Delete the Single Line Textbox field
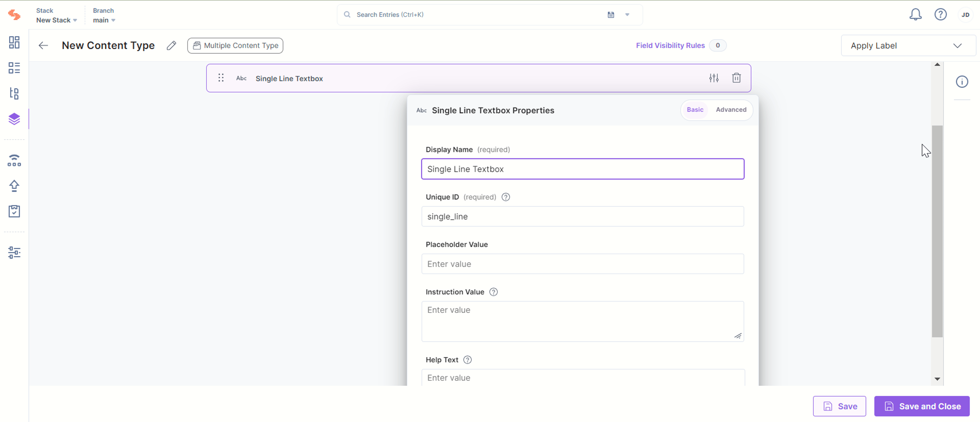The image size is (980, 422). point(737,78)
